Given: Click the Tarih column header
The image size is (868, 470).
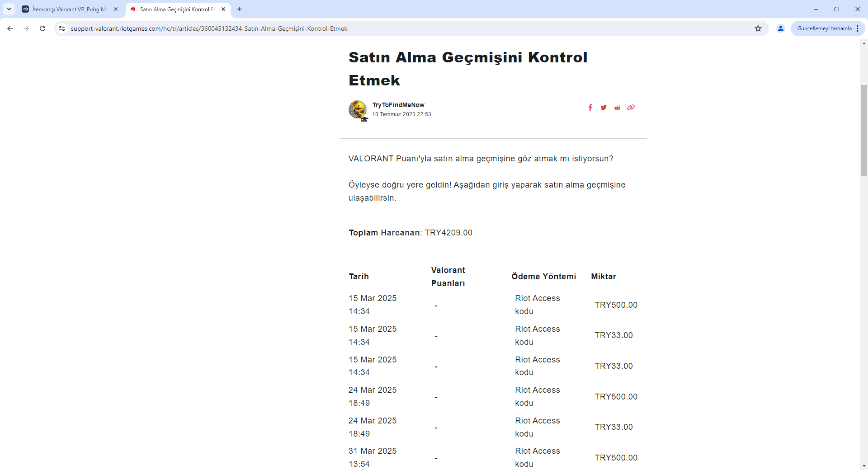Looking at the screenshot, I should pos(359,277).
